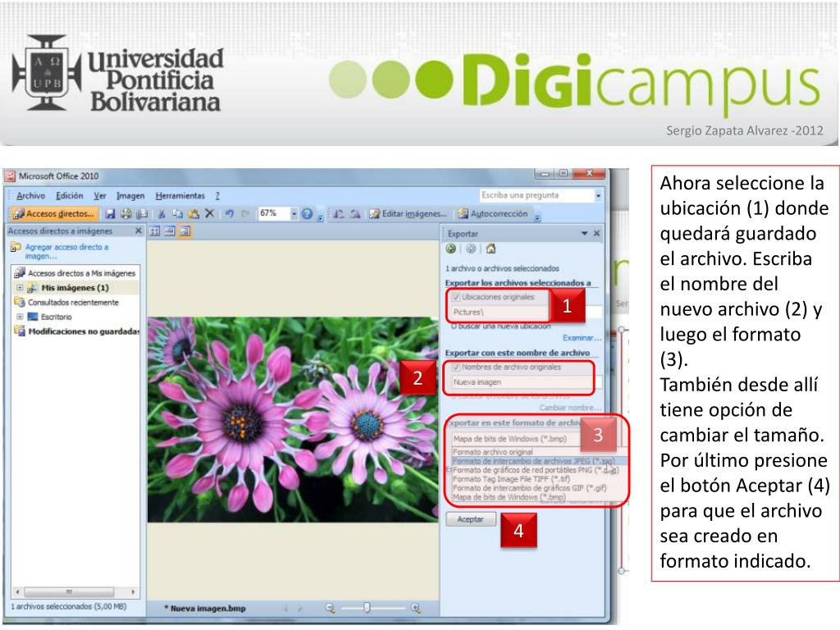Viewport: 840px width, 630px height.
Task: Click the Save floppy disk icon
Action: [111, 214]
